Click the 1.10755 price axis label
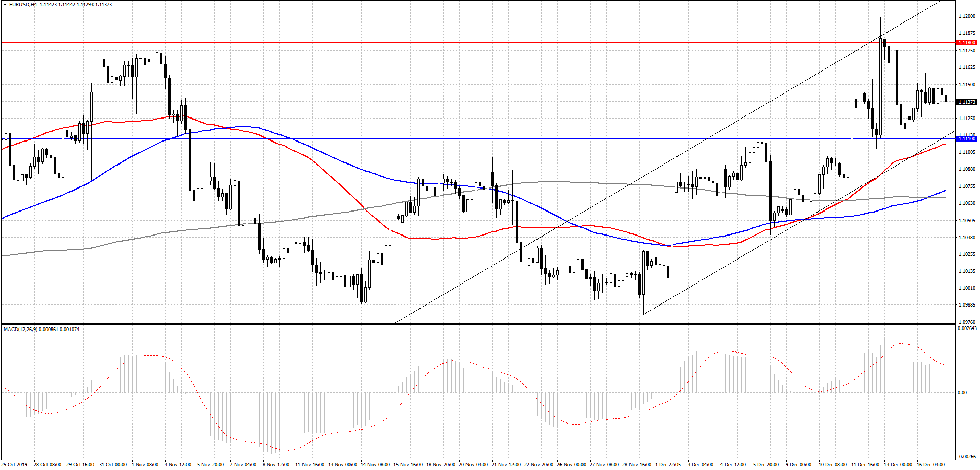Viewport: 980px width, 470px height. coord(967,186)
